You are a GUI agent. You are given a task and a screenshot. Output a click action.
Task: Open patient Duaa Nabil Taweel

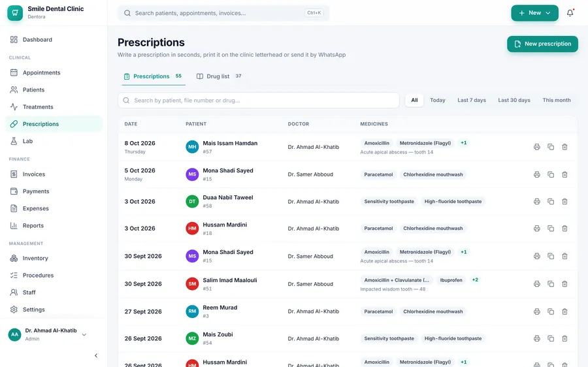pos(228,198)
